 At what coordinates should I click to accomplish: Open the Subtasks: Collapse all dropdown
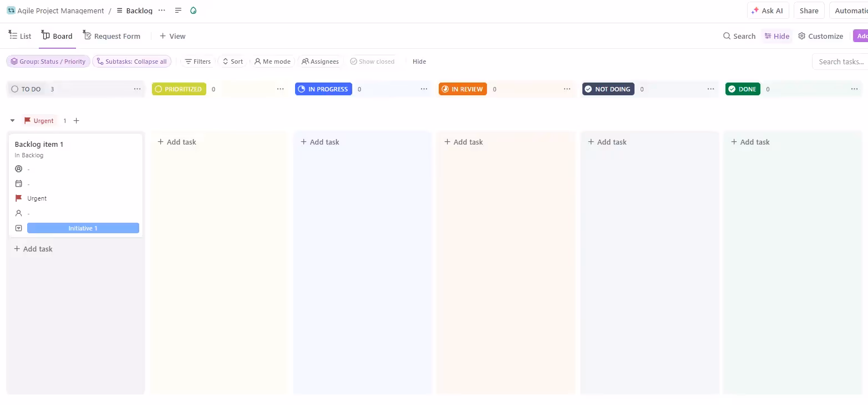click(132, 61)
